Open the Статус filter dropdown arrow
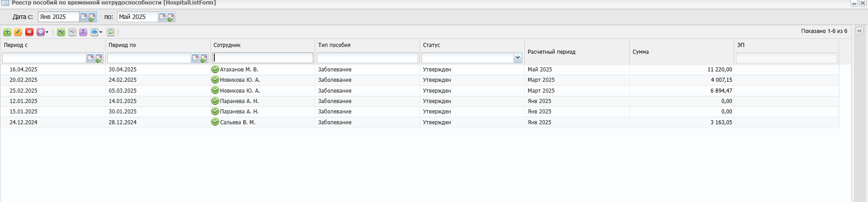This screenshot has width=868, height=202. tap(518, 58)
